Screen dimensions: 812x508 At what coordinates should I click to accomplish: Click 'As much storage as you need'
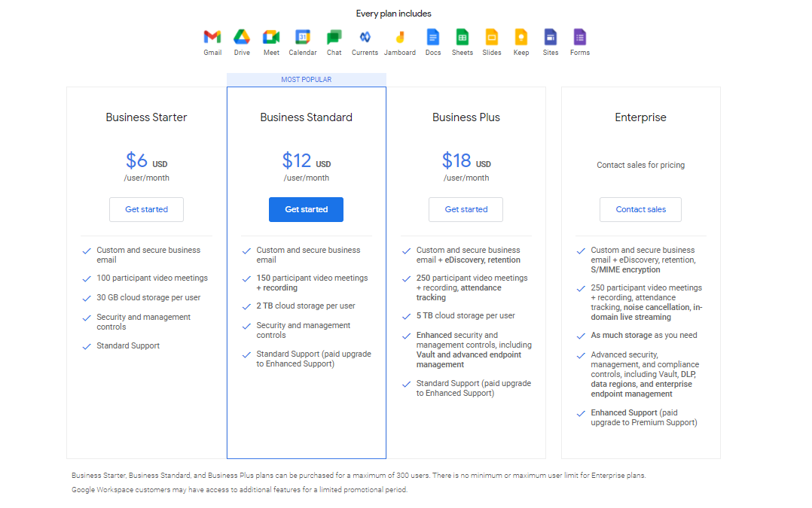pyautogui.click(x=644, y=336)
